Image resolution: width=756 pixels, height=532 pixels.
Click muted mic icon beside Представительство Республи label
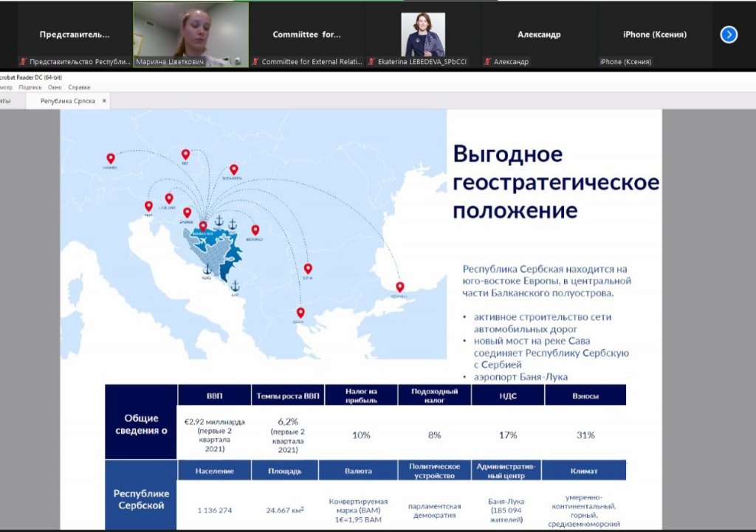pos(23,62)
